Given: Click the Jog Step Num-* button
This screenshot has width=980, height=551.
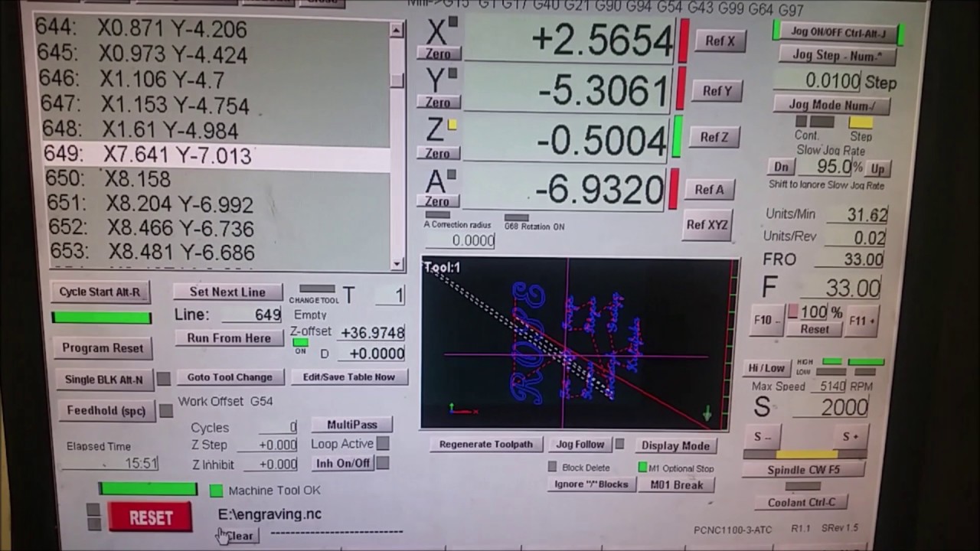Looking at the screenshot, I should click(837, 55).
